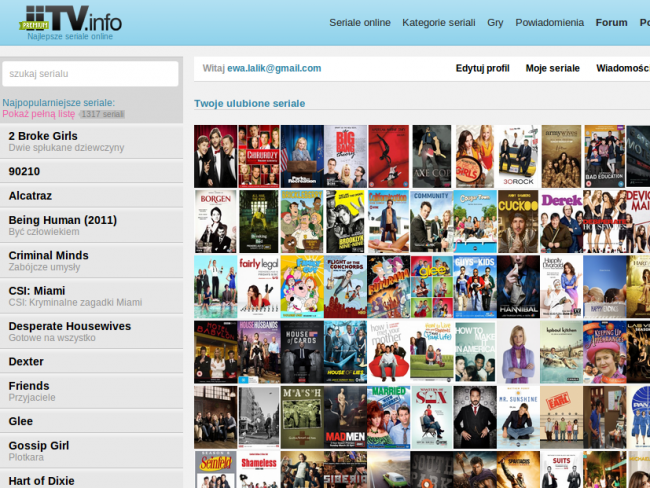
Task: Open the Mr. Sunshine poster
Action: click(x=518, y=417)
